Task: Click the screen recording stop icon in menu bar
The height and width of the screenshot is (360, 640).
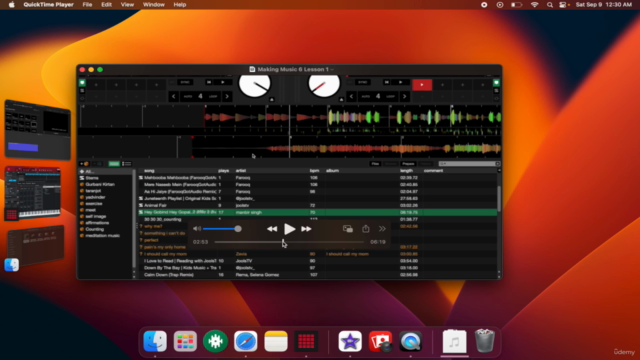Action: pos(484,5)
